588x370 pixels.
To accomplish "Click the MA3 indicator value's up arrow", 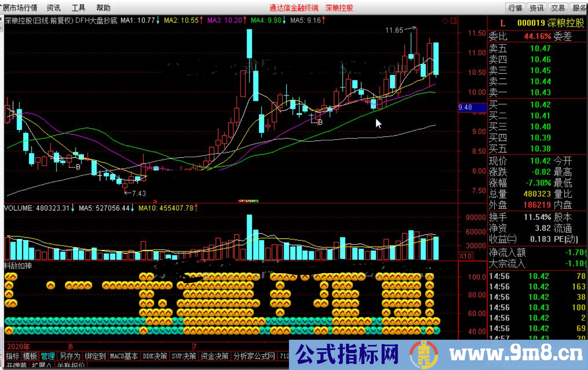I will tap(245, 20).
